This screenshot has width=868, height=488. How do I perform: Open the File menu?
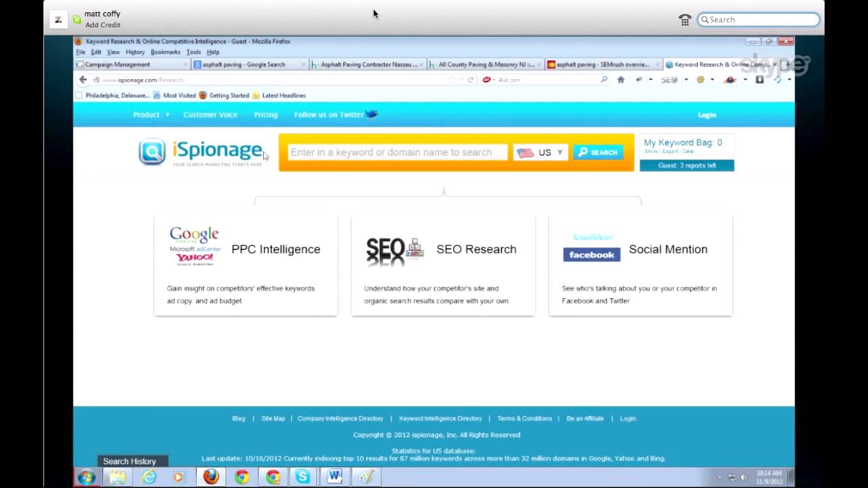(x=81, y=52)
